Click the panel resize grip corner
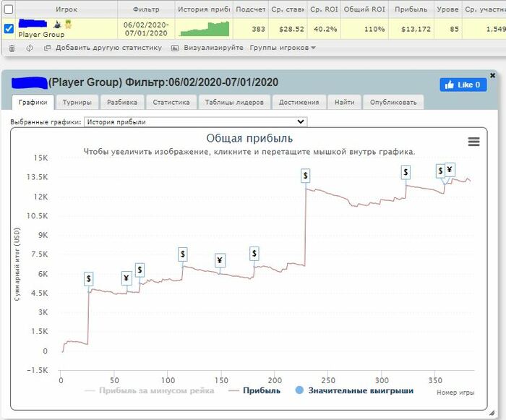This screenshot has height=420, width=506. click(x=492, y=413)
